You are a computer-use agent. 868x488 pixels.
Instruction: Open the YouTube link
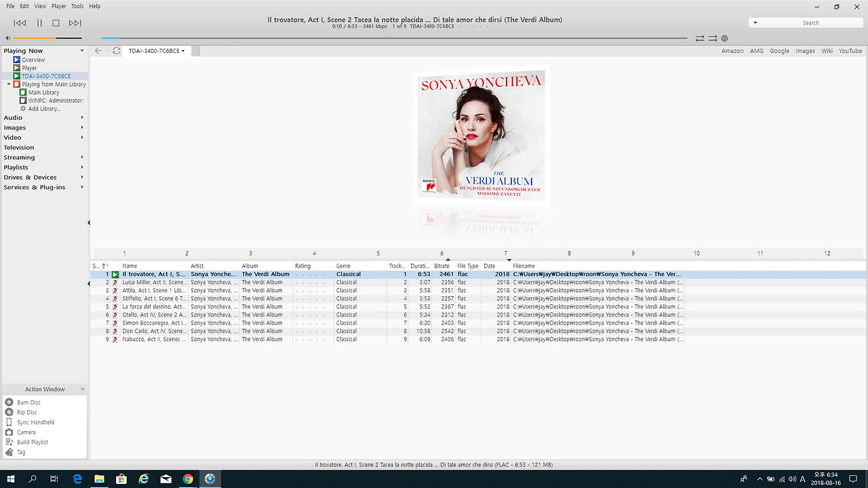pos(850,51)
